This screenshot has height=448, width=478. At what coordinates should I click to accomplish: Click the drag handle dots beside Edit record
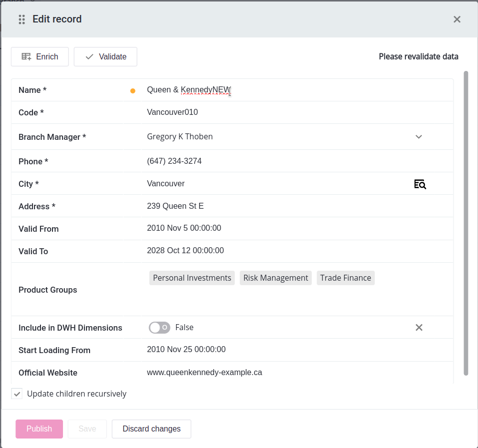pyautogui.click(x=22, y=19)
